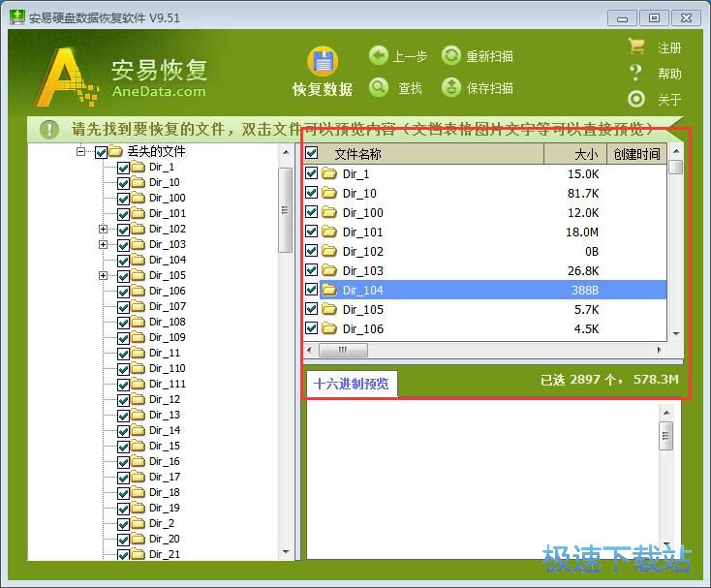
Task: Click the 关于 link
Action: (x=669, y=99)
